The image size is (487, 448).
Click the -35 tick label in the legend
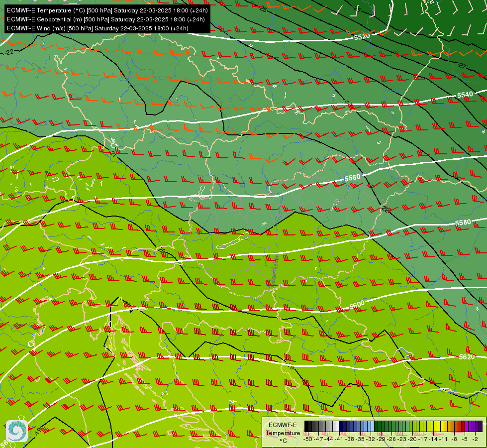(x=360, y=439)
